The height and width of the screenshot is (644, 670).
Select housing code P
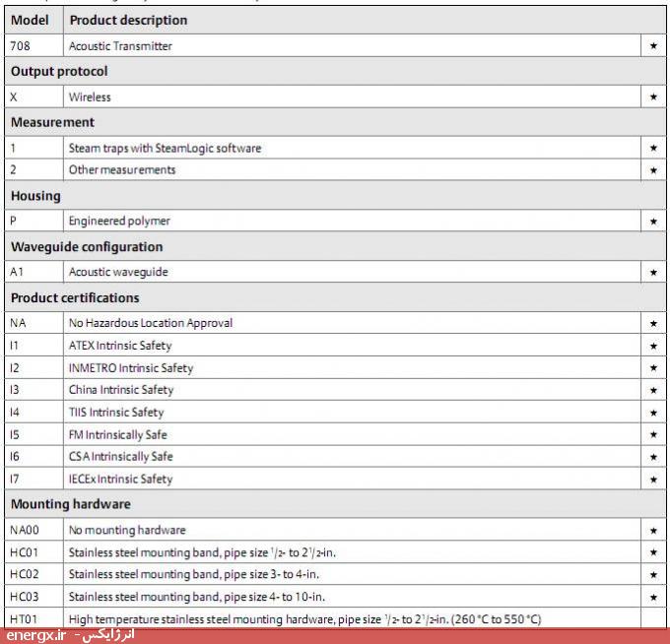(x=13, y=221)
